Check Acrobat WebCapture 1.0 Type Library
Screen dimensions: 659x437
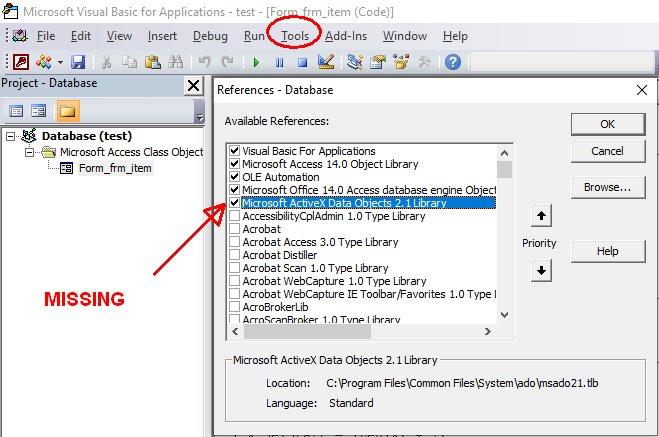point(235,281)
